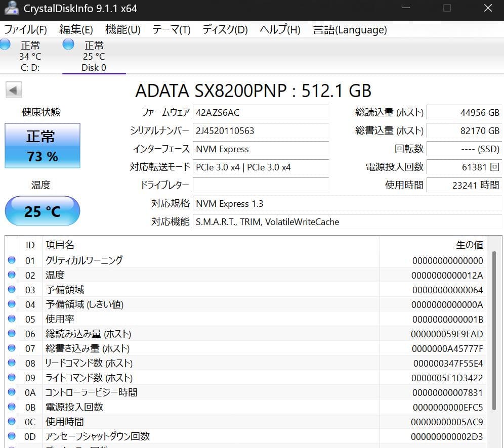Click status dot of row 0A コントローラービジー時間
The height and width of the screenshot is (448, 504).
[x=12, y=392]
